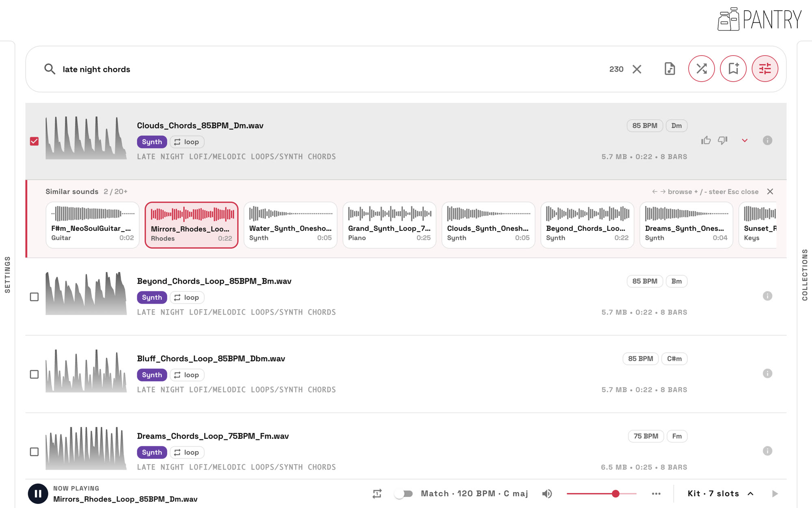Shuffle the search results
The width and height of the screenshot is (812, 508).
701,69
